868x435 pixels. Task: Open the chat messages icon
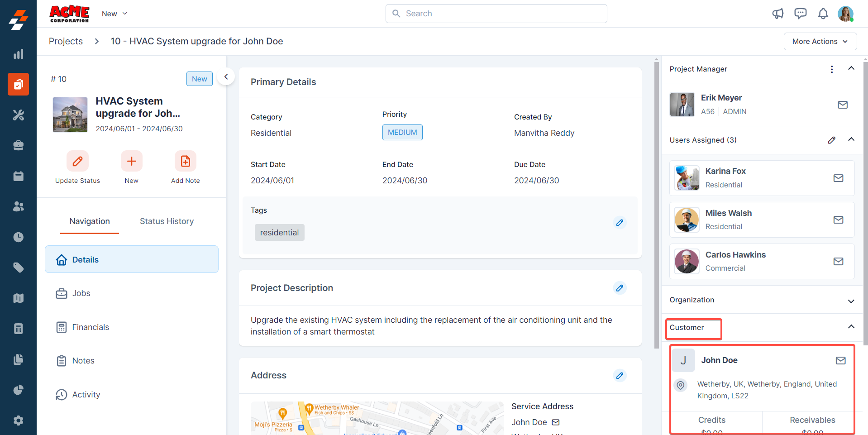(x=800, y=14)
